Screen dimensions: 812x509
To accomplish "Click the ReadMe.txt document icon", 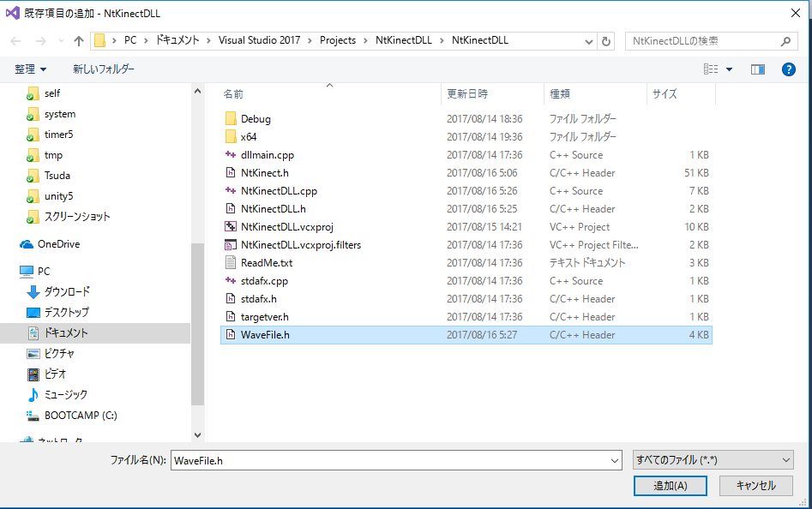I will tap(230, 263).
